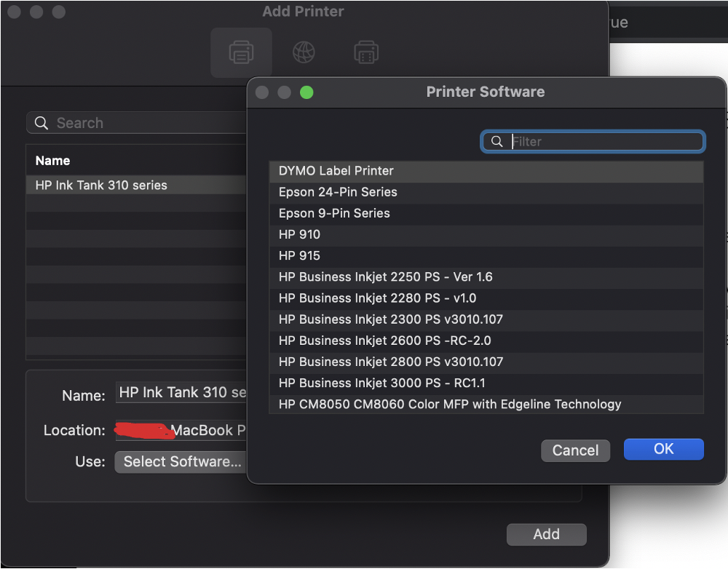The image size is (728, 569).
Task: Select DYMO Label Printer
Action: (x=486, y=171)
